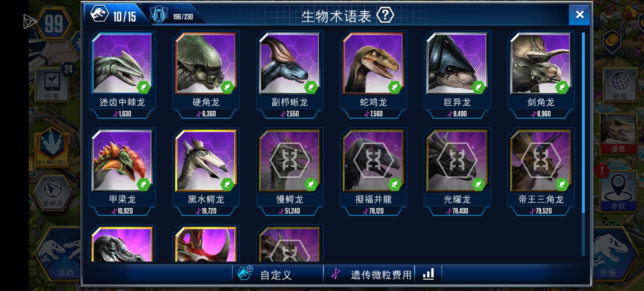Click the 10/15 dinosaur team tab
Screen dimensions: 644x291
(x=114, y=15)
